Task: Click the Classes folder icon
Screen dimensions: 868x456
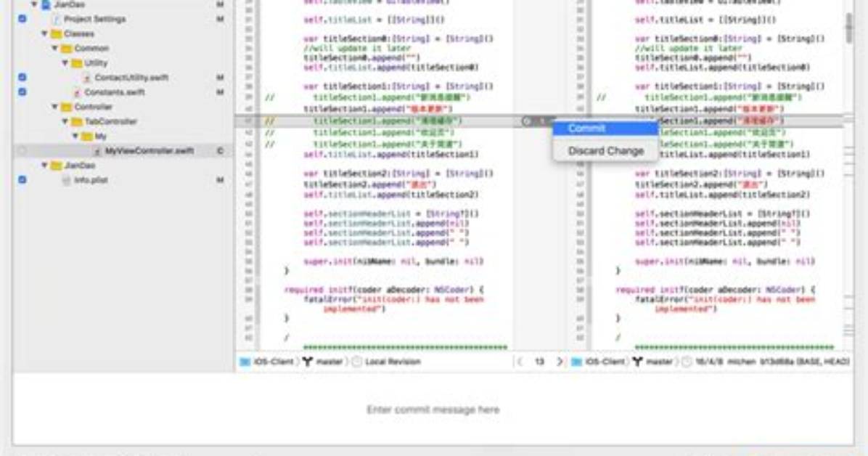Action: click(56, 34)
